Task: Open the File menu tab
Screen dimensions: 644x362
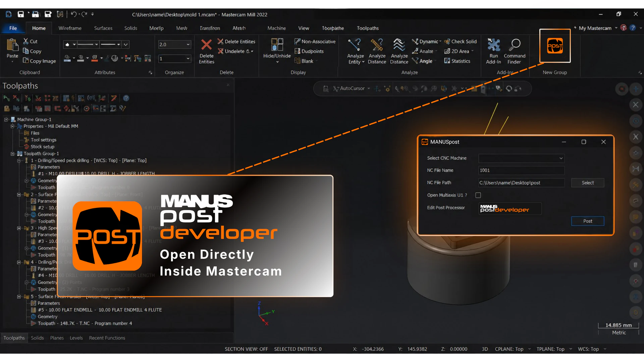Action: point(13,28)
